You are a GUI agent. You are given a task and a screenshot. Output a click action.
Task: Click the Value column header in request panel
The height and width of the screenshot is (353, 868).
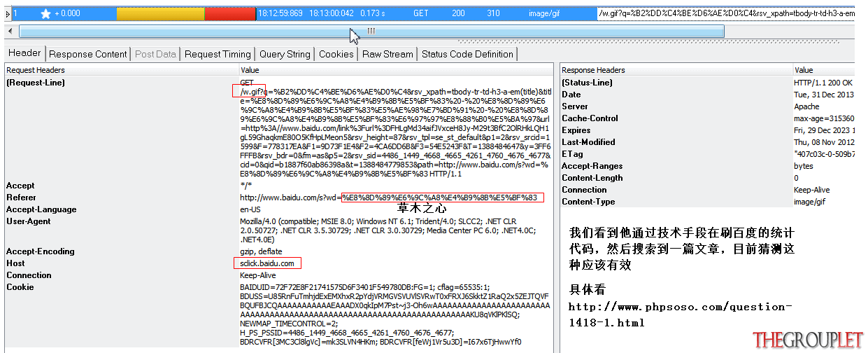click(396, 70)
